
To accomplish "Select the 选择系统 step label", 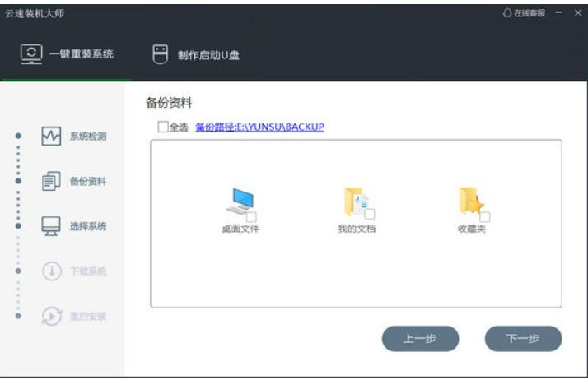I will [88, 226].
